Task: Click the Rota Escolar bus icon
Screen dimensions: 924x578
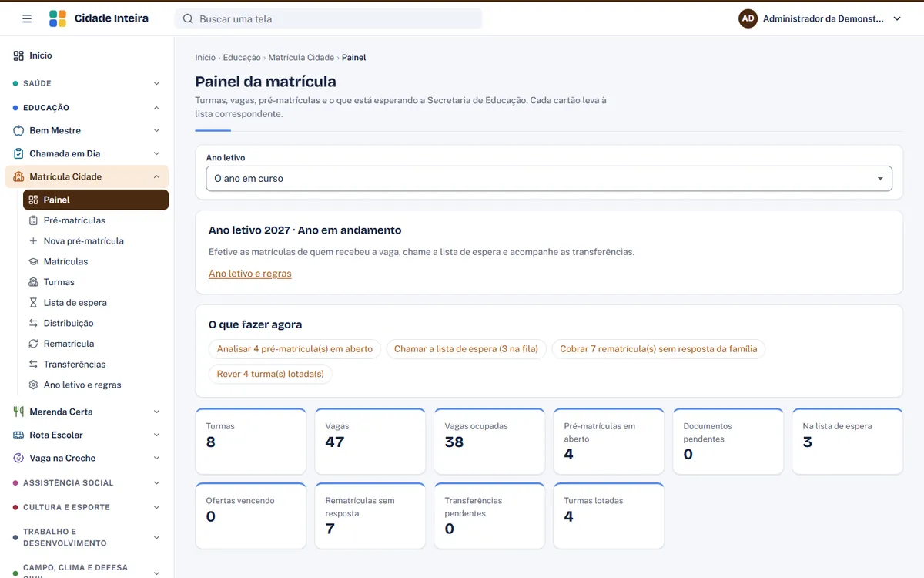Action: click(x=18, y=435)
